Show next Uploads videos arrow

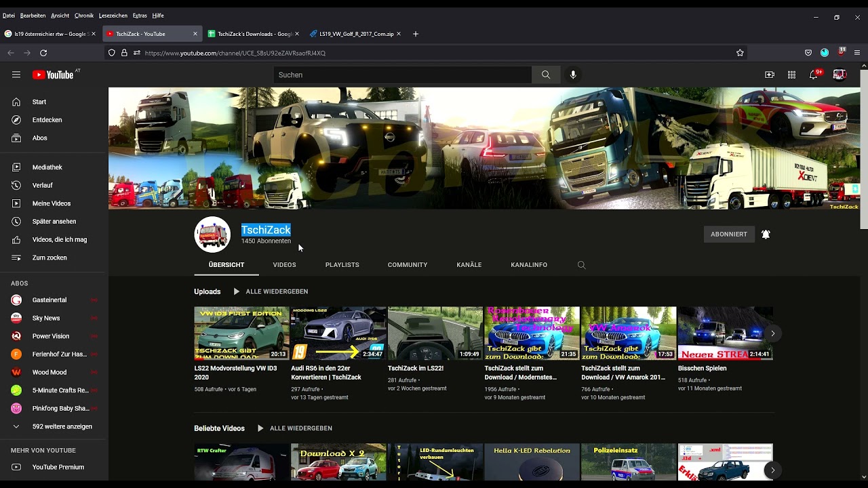pos(772,333)
